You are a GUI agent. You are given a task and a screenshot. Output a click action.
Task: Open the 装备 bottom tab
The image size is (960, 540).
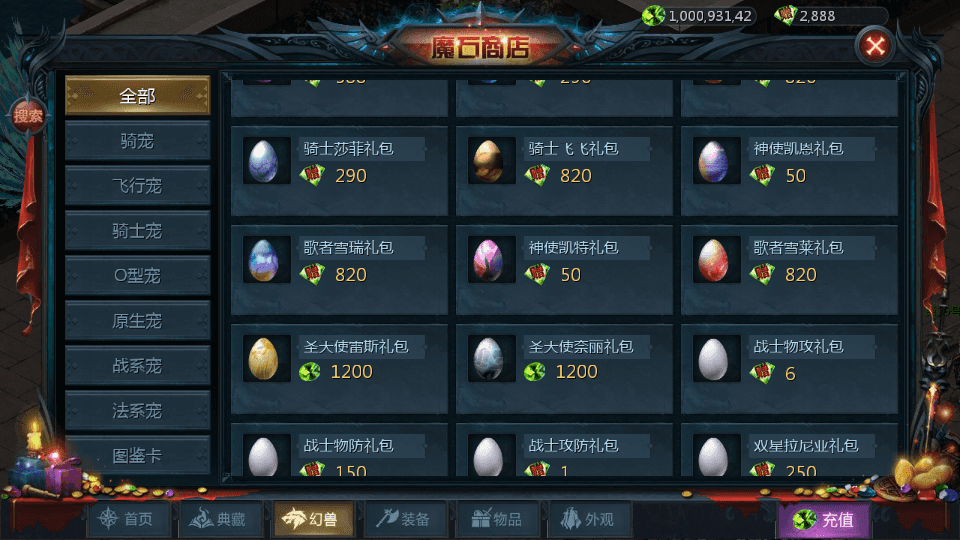(x=405, y=519)
